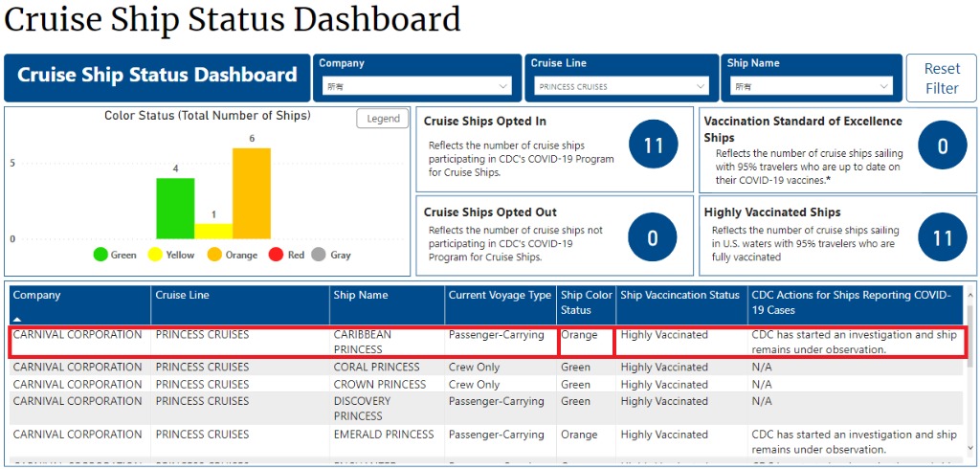This screenshot has height=469, width=980.
Task: Click the Yellow legend color dot
Action: pyautogui.click(x=154, y=256)
